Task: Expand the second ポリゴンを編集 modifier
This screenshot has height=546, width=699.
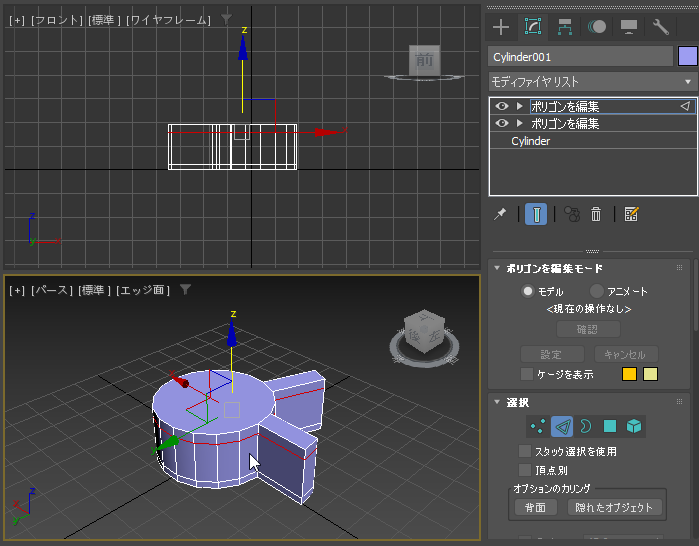Action: pos(519,123)
